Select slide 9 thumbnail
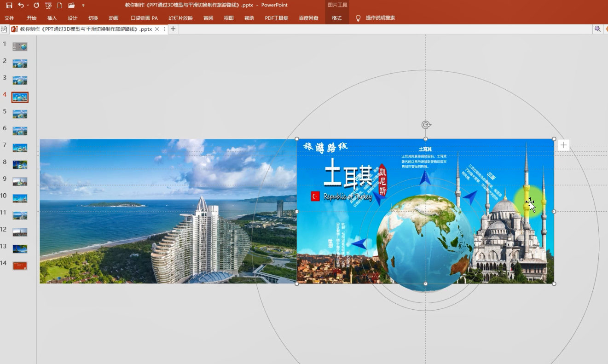This screenshot has width=608, height=364. click(x=20, y=181)
